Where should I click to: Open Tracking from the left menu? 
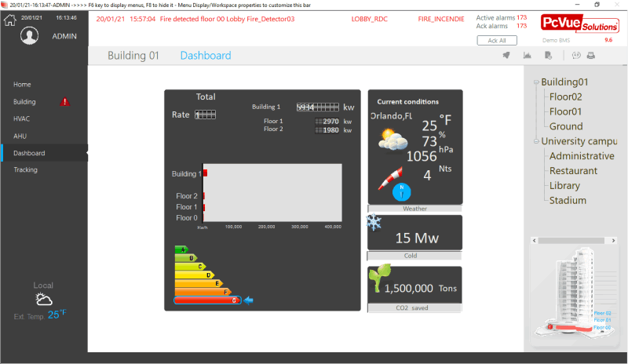pos(25,169)
